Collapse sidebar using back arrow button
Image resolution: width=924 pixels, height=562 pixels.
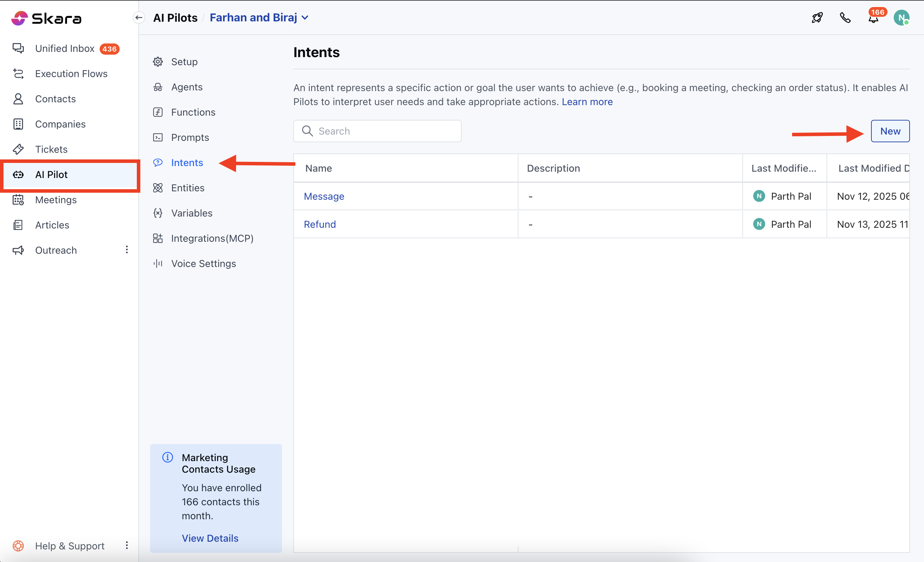click(x=139, y=18)
